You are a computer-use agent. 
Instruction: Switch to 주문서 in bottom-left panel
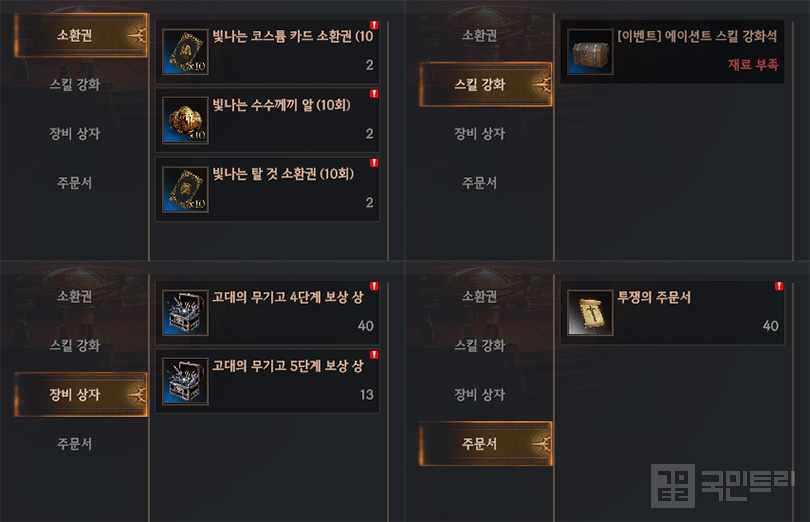(74, 443)
